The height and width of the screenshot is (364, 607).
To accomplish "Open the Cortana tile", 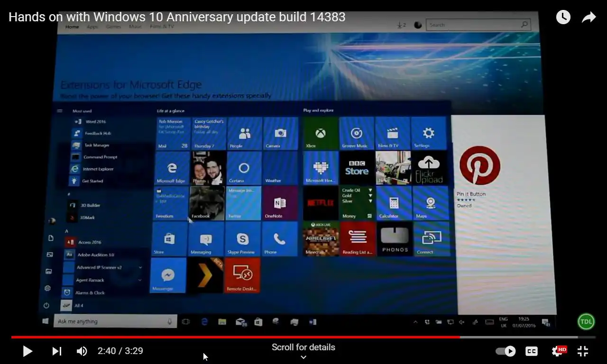I will point(244,168).
